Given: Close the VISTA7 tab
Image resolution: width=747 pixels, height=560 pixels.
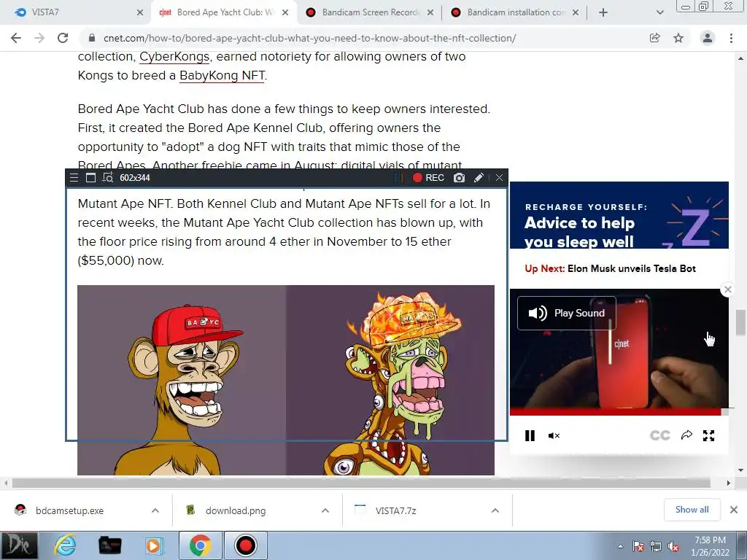Looking at the screenshot, I should point(140,13).
